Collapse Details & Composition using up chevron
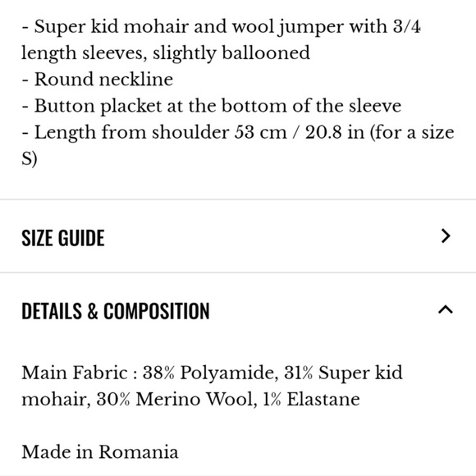This screenshot has height=476, width=476. 446,309
